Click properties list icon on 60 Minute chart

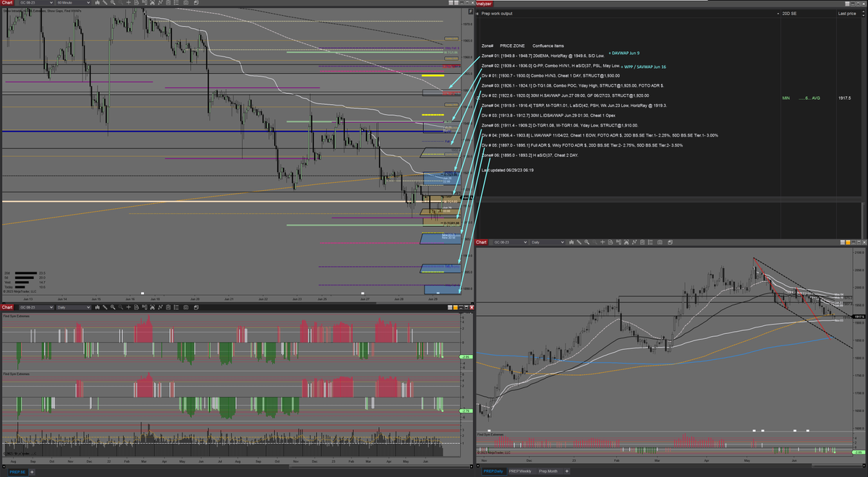click(176, 3)
